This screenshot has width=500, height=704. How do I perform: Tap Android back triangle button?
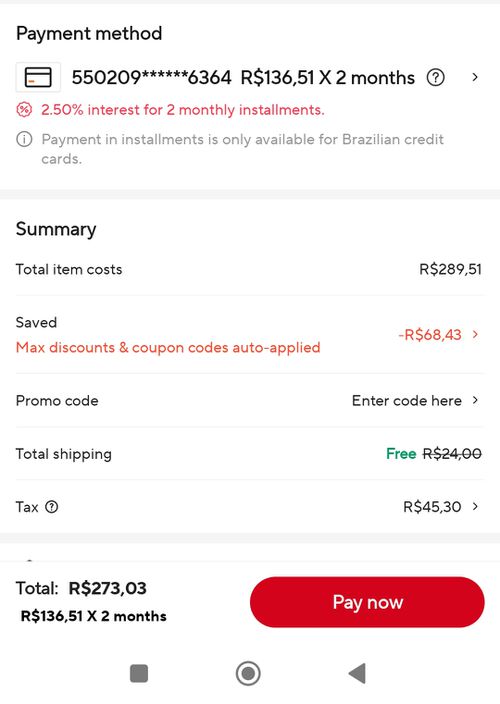tap(358, 673)
